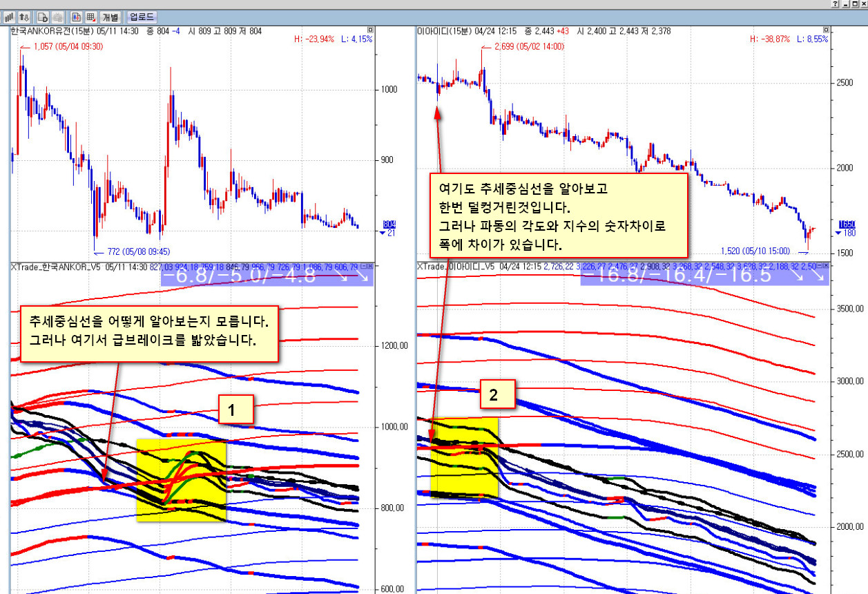This screenshot has width=868, height=594.
Task: Click the 한국ANKOR유전(15분) chart title
Action: (x=52, y=30)
